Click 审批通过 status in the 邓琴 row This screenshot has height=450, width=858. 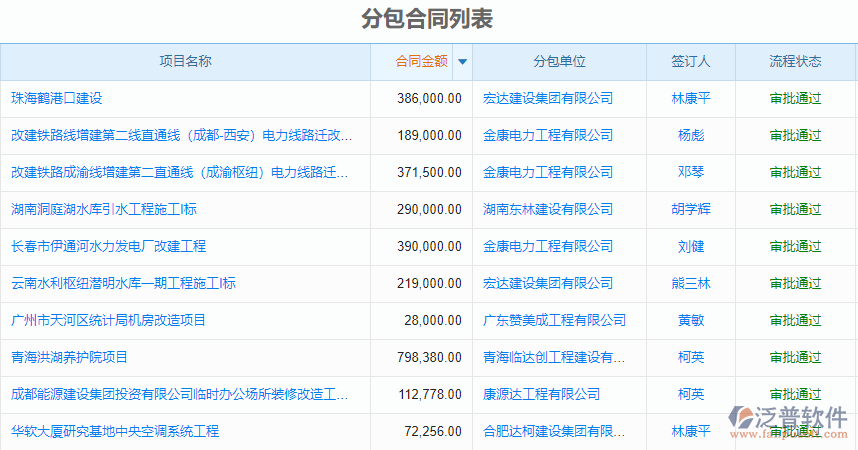(796, 172)
